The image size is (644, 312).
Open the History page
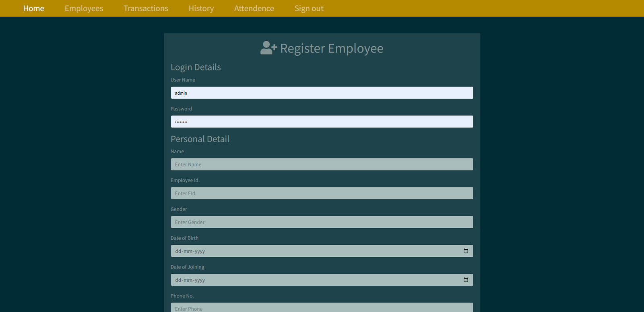point(201,8)
